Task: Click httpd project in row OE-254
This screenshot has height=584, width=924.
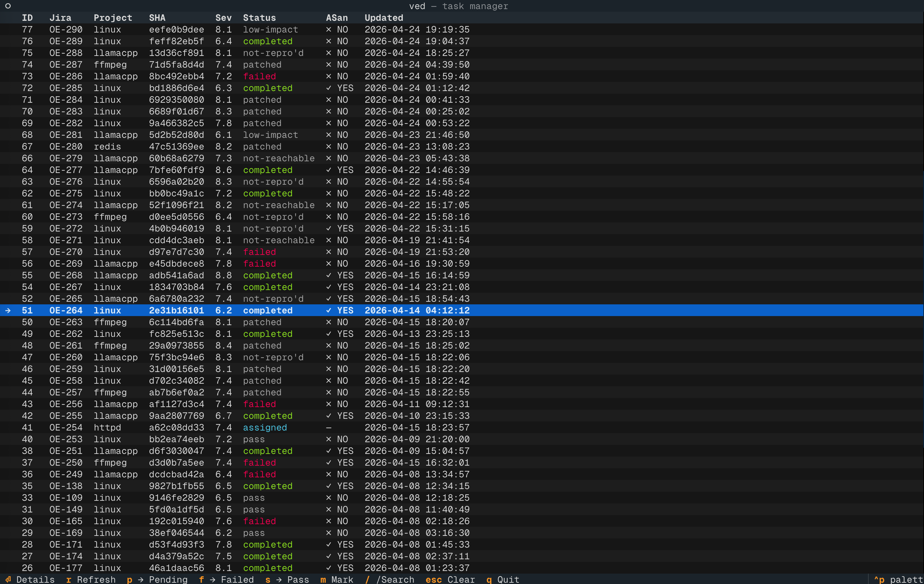Action: 107,427
